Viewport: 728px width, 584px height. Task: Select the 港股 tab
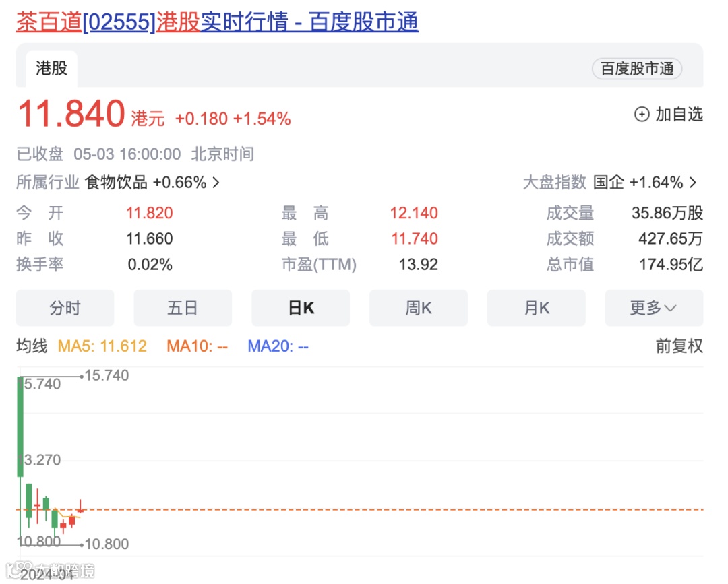pos(51,68)
